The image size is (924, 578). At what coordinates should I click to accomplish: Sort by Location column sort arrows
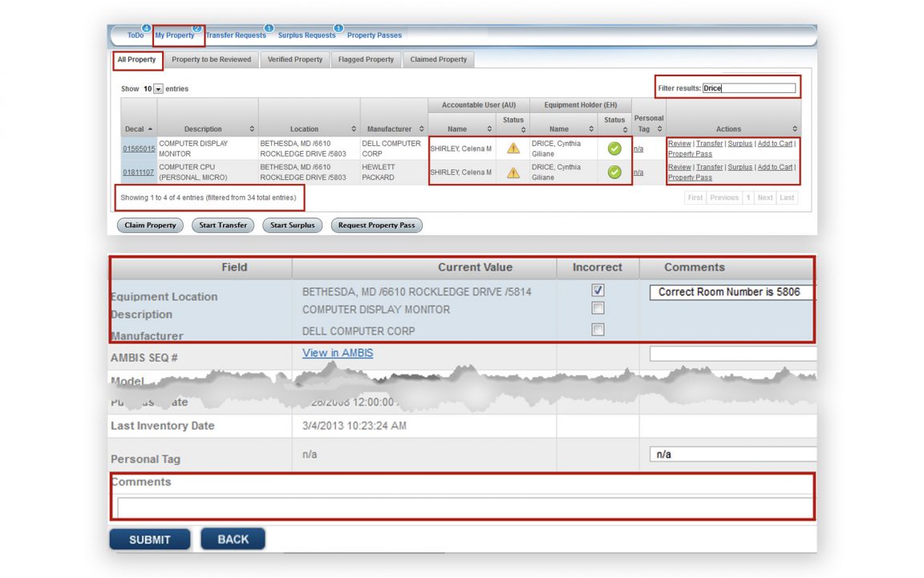354,129
